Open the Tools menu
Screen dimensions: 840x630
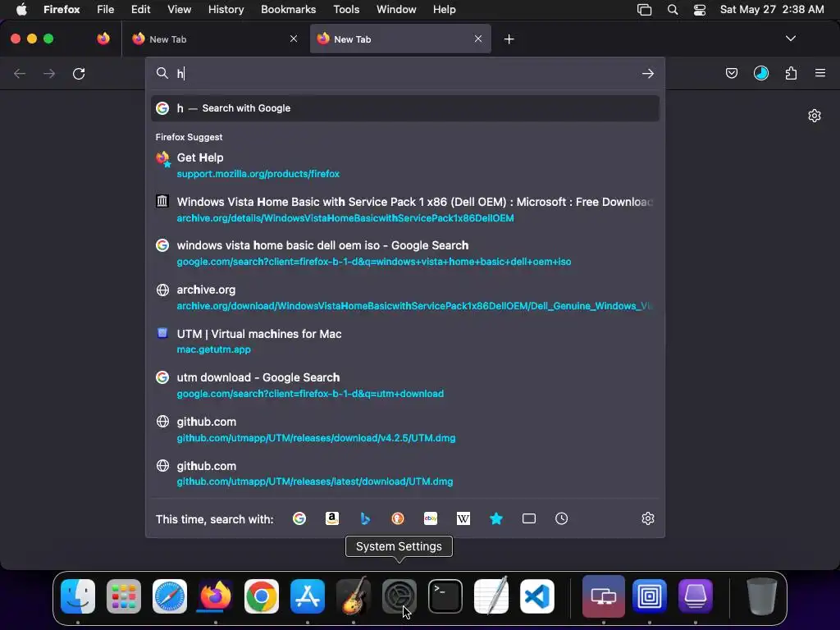(346, 10)
